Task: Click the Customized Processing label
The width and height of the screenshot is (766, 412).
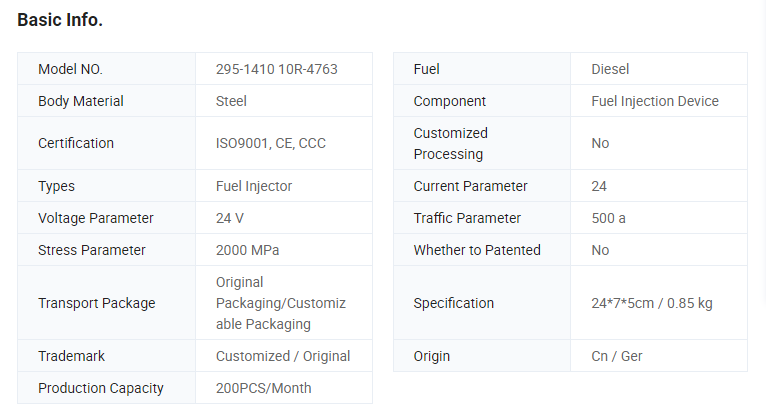Action: pyautogui.click(x=450, y=143)
